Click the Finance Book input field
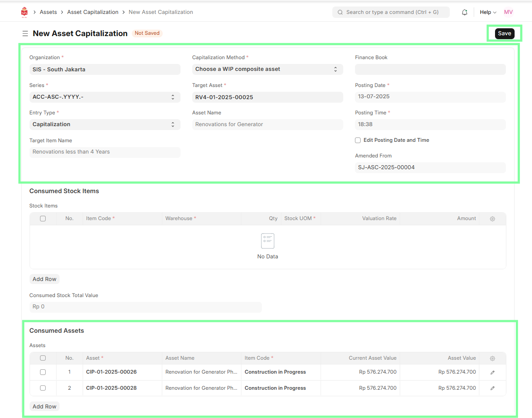This screenshot has width=532, height=418. (x=430, y=70)
